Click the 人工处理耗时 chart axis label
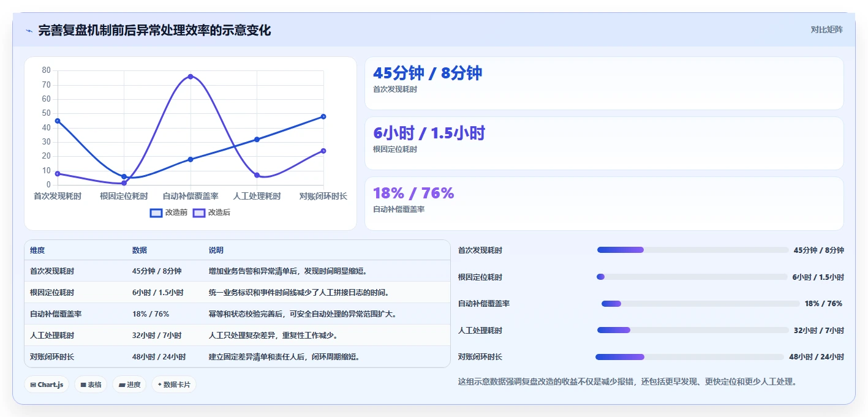 [257, 196]
